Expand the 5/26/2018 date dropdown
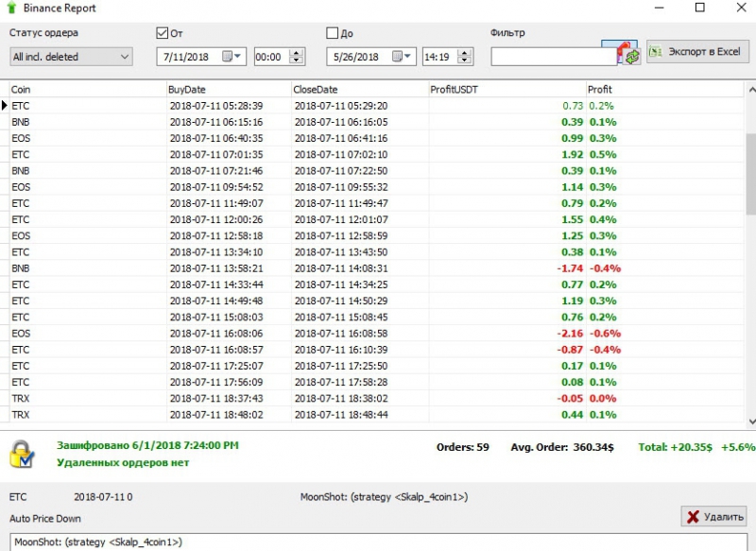The width and height of the screenshot is (756, 551). (407, 57)
